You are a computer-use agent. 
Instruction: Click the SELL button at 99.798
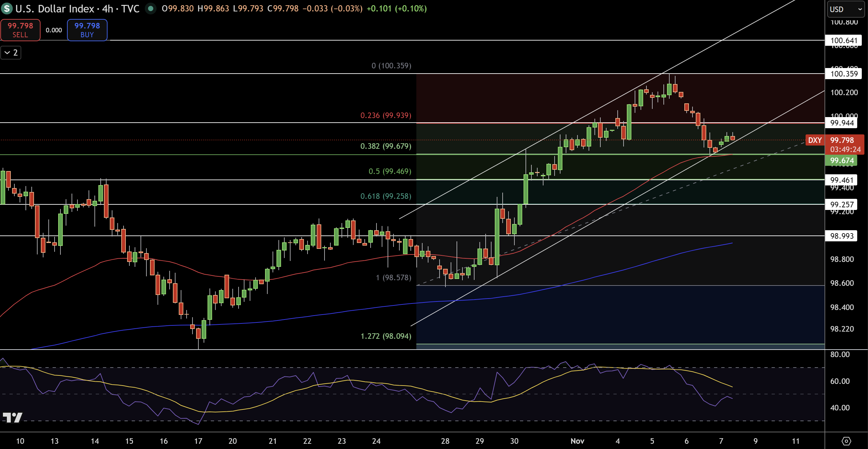[x=20, y=30]
